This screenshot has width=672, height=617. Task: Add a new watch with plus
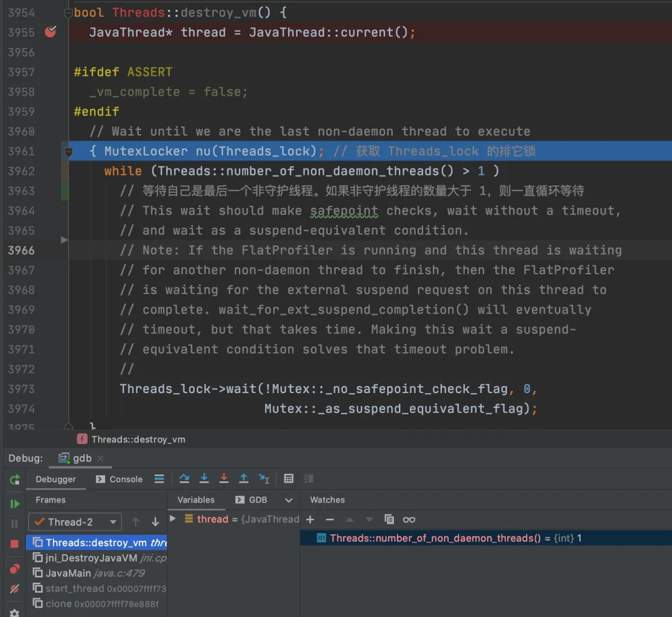pyautogui.click(x=310, y=520)
